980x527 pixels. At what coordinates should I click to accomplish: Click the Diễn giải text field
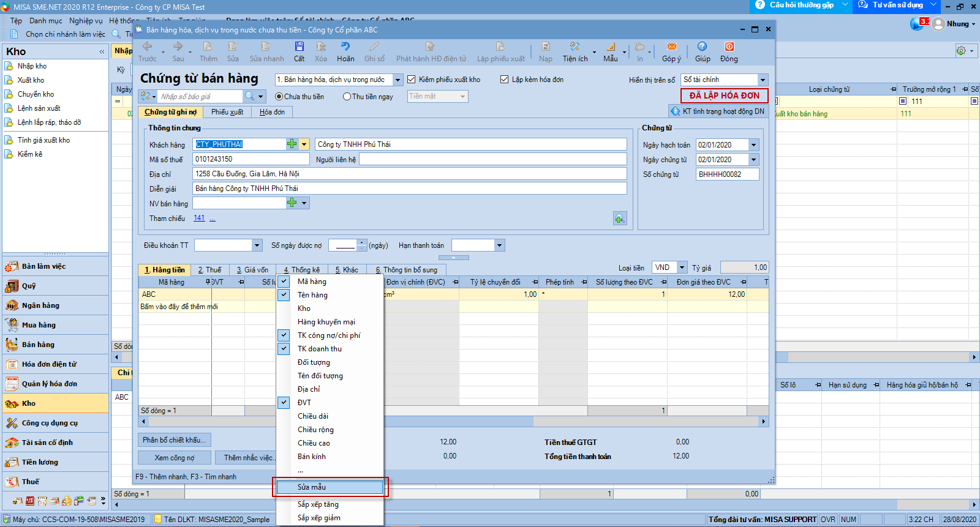coord(410,189)
